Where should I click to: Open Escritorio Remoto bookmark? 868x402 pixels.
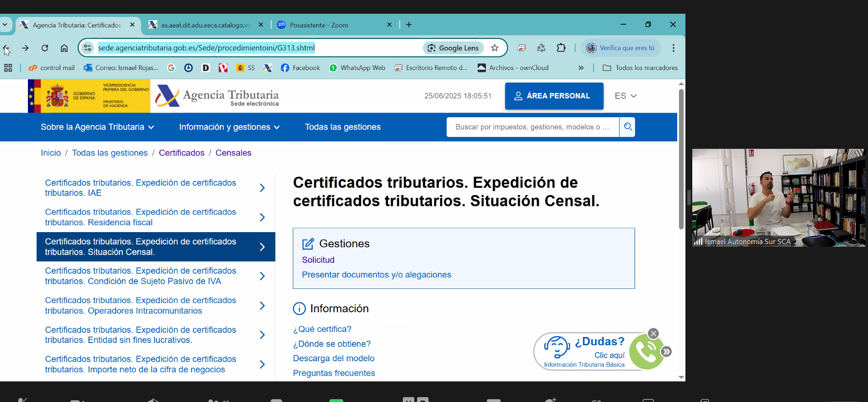pos(431,68)
